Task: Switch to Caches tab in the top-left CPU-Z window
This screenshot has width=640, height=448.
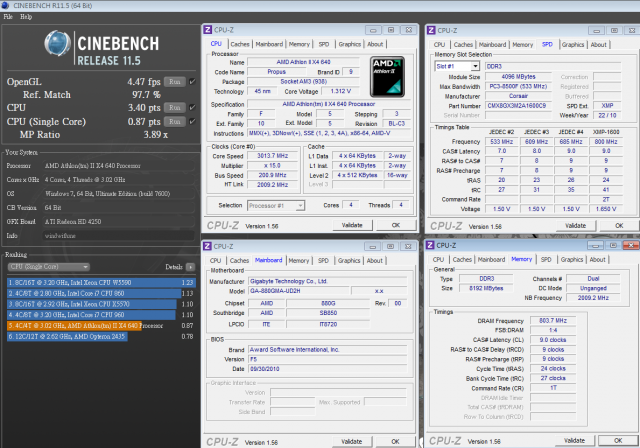Action: [240, 44]
